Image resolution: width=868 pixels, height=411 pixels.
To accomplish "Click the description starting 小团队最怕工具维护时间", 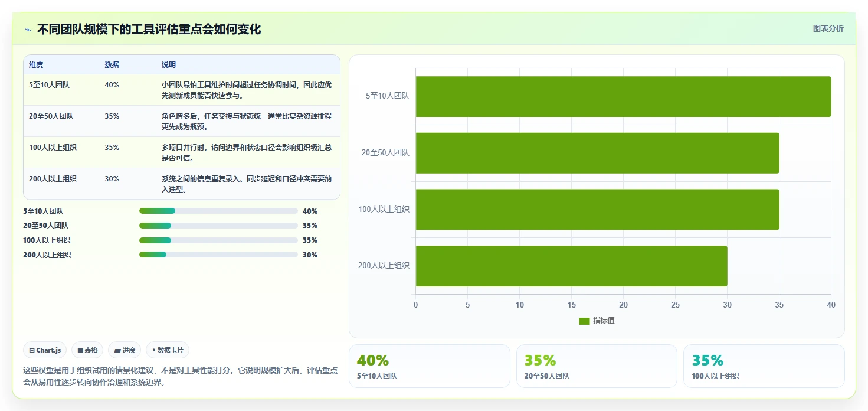I will (247, 90).
